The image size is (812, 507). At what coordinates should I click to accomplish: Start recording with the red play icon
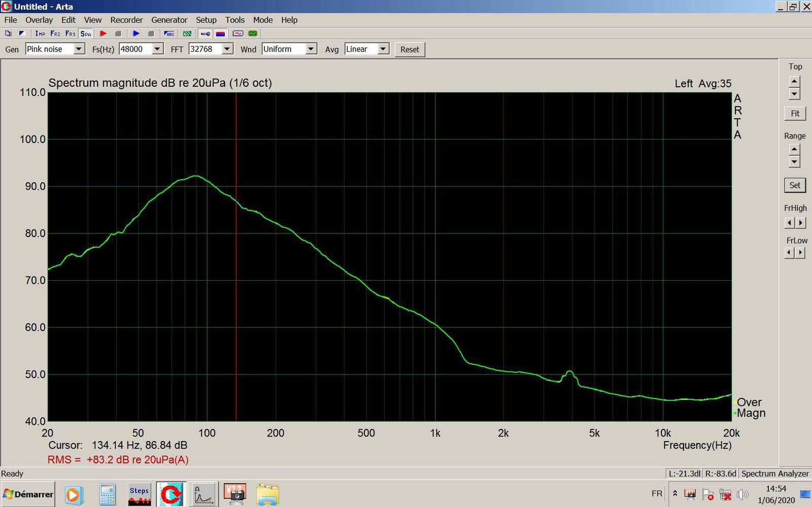(x=103, y=33)
